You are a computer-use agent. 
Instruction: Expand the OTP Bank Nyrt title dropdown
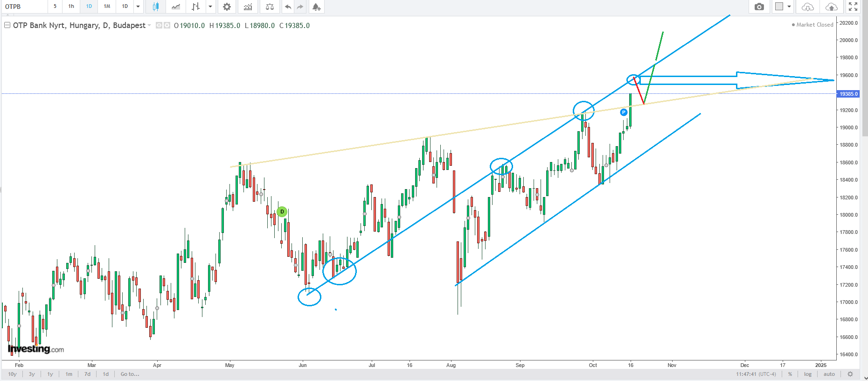pos(149,25)
